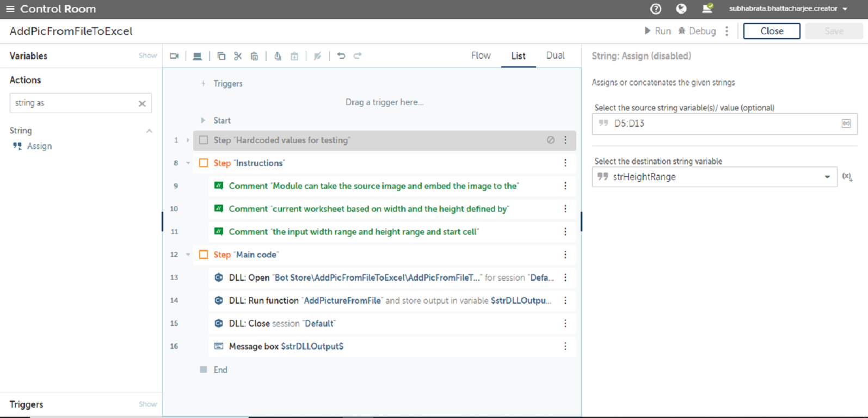Tick the checkbox for Instructions step
Image resolution: width=868 pixels, height=418 pixels.
click(204, 163)
